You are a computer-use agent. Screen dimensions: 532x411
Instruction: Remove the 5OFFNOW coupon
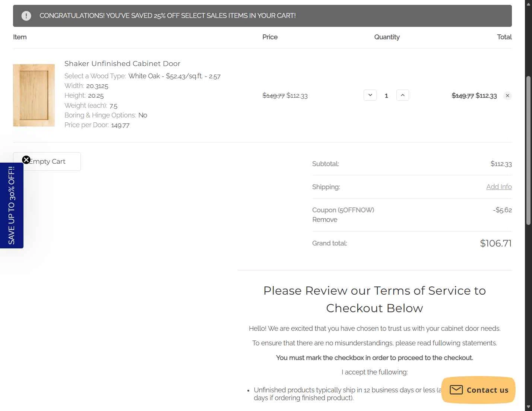[x=324, y=220]
